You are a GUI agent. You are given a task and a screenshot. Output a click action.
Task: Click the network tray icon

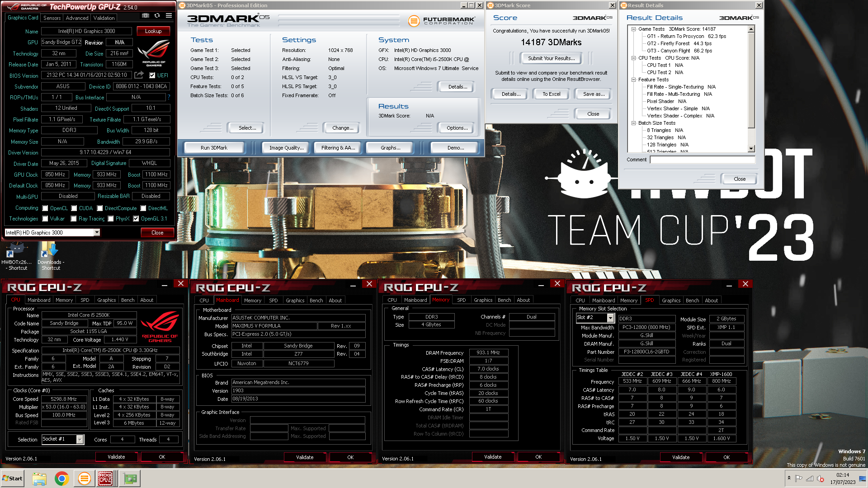810,479
